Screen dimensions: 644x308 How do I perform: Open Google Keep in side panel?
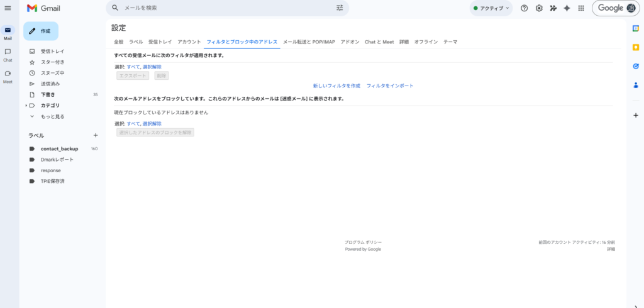[635, 47]
